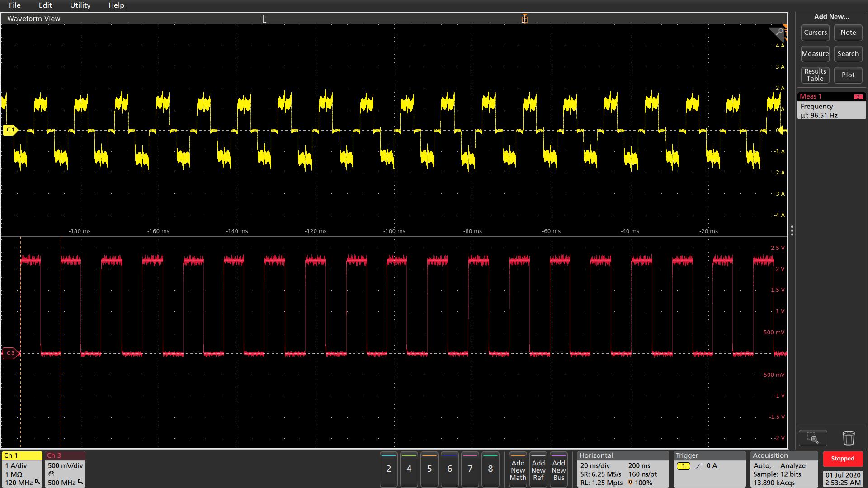Click the zoom box icon in results bar

[813, 438]
